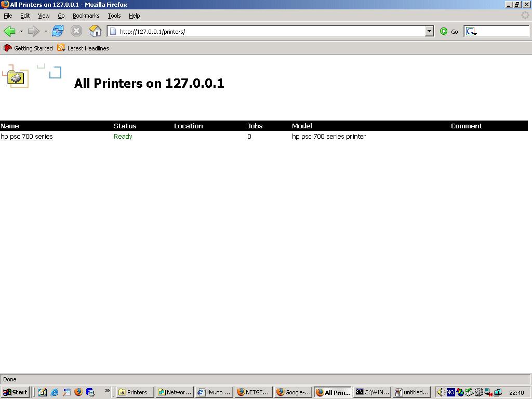
Task: Click the disconnected network tray icon
Action: click(488, 392)
